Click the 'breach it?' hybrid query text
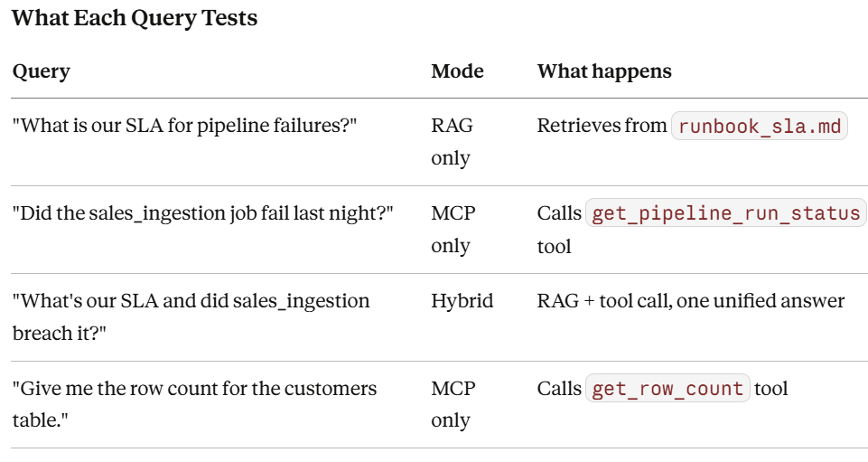Image resolution: width=868 pixels, height=462 pixels. click(191, 316)
